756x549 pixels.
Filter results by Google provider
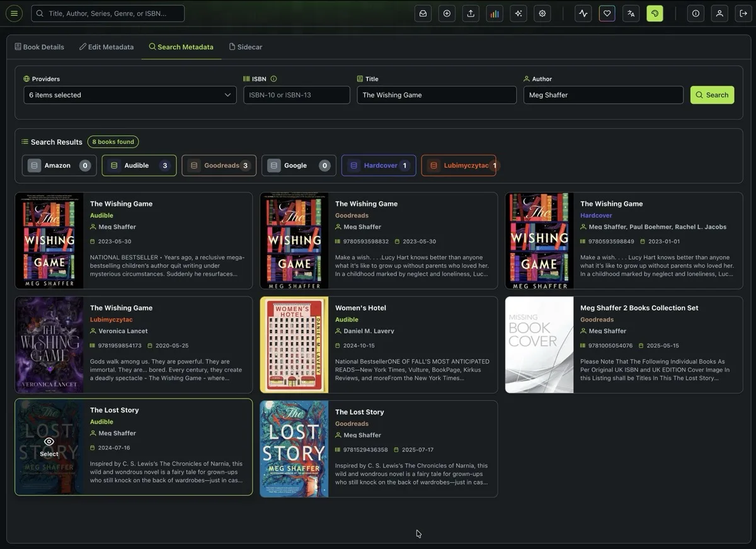pyautogui.click(x=299, y=166)
